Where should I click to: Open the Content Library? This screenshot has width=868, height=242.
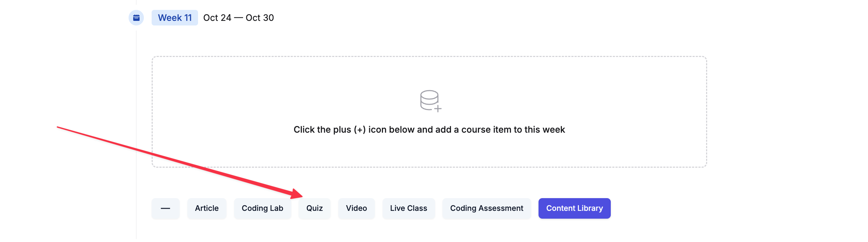574,208
